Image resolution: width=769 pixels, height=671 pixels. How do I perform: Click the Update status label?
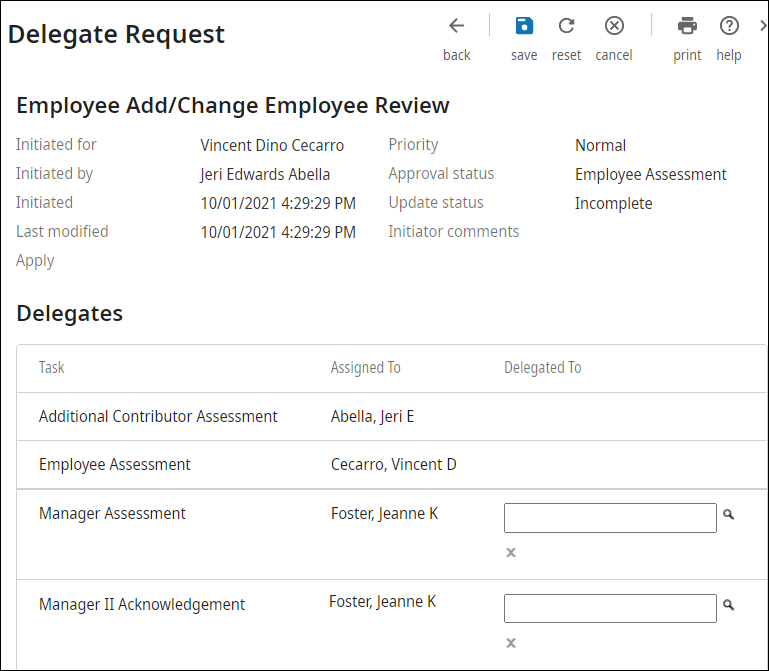[x=436, y=203]
